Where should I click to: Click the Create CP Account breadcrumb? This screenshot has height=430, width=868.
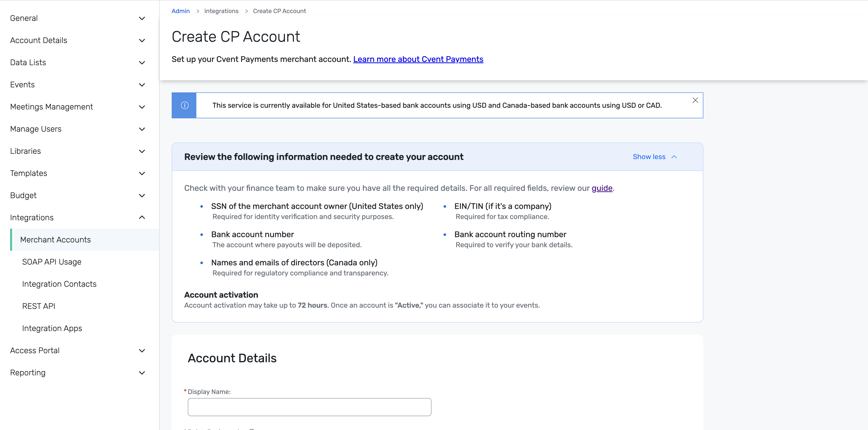pyautogui.click(x=279, y=11)
